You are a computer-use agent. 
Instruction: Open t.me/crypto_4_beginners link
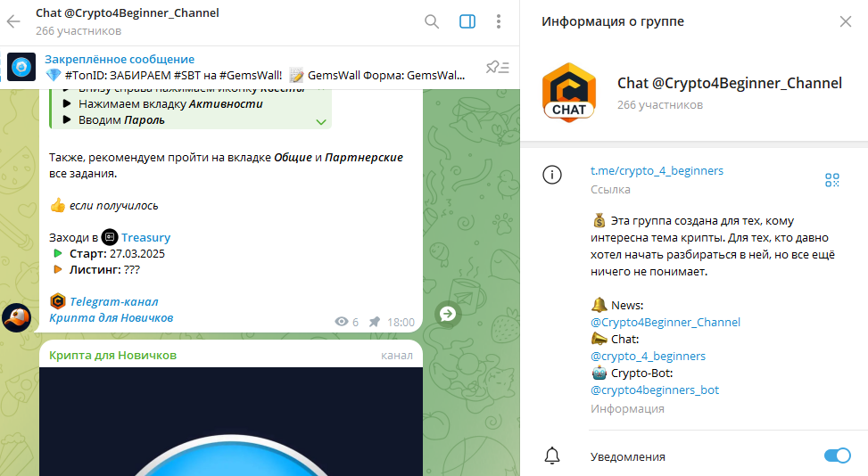[x=657, y=170]
